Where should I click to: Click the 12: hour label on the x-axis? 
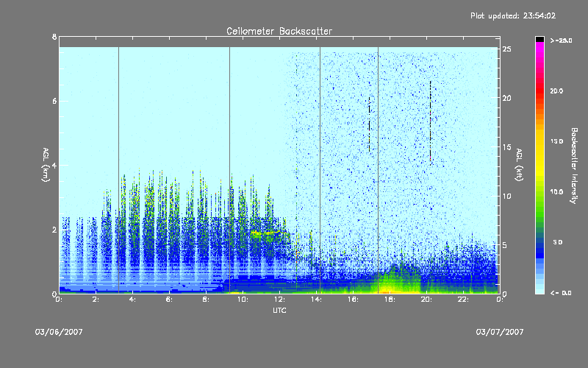(279, 300)
